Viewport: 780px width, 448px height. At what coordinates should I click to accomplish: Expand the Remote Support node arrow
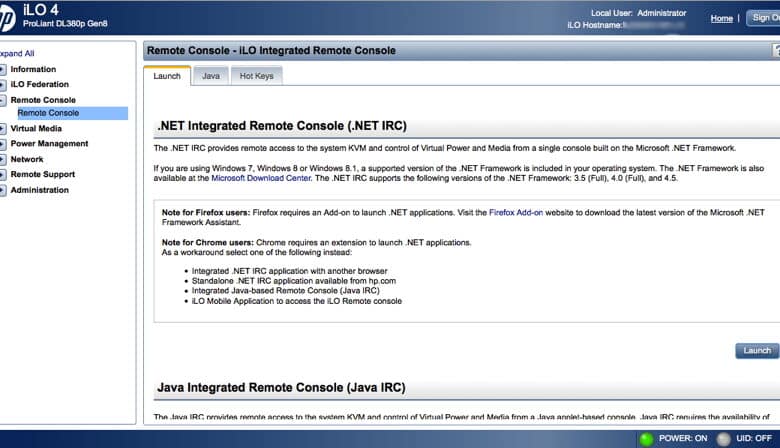coord(2,175)
